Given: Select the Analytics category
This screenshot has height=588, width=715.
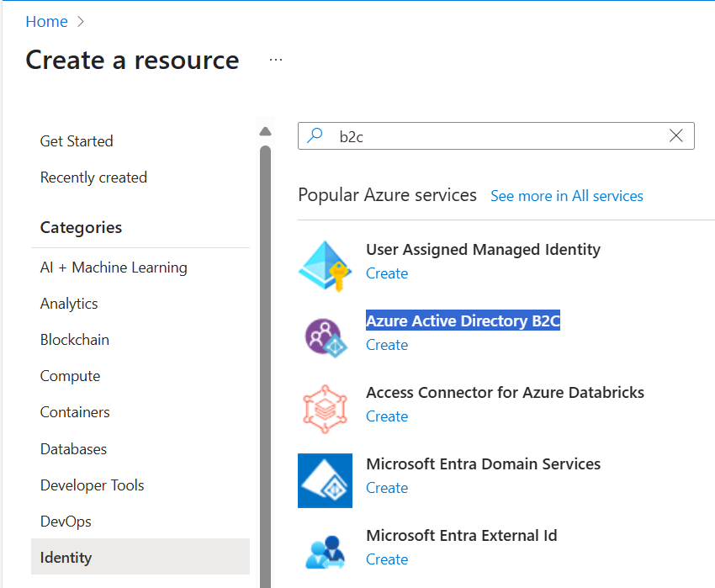Looking at the screenshot, I should point(69,304).
